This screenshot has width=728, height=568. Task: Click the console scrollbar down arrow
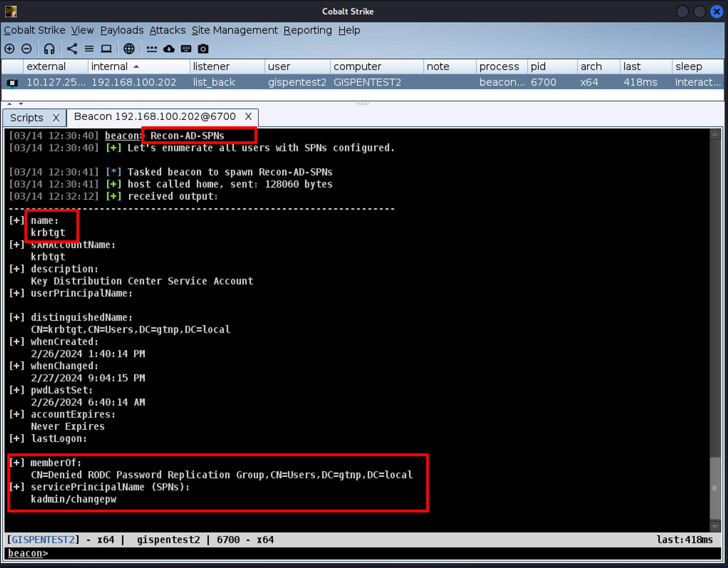[x=715, y=526]
